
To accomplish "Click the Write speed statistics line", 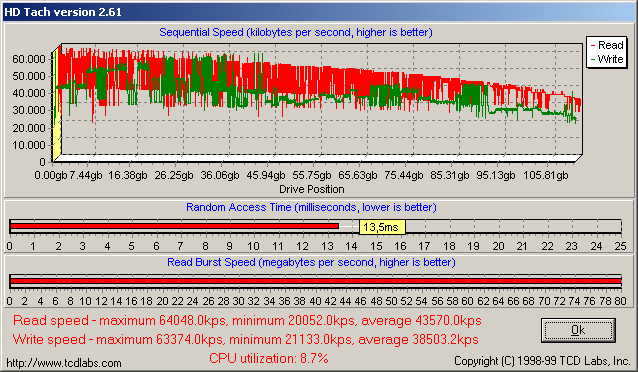I will pos(245,339).
